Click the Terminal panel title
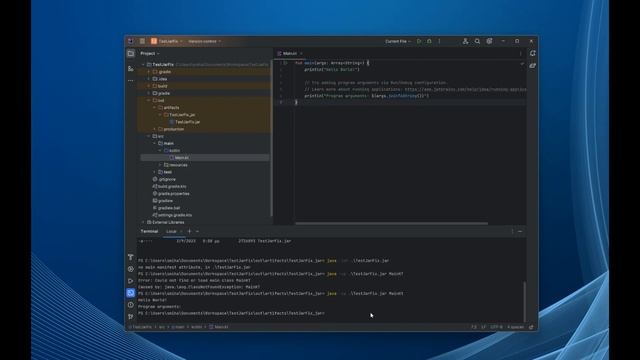Image resolution: width=640 pixels, height=360 pixels. (149, 231)
